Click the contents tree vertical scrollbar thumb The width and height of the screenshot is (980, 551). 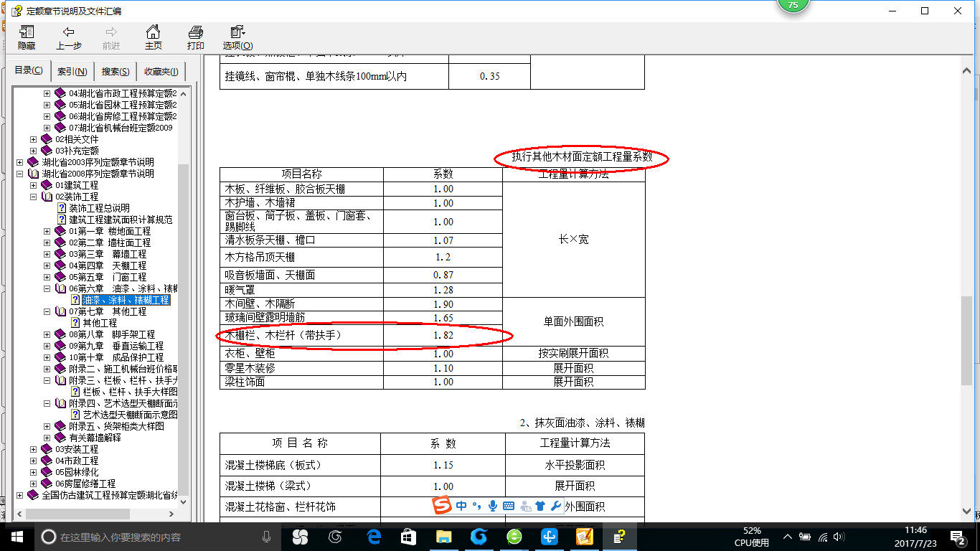click(184, 330)
